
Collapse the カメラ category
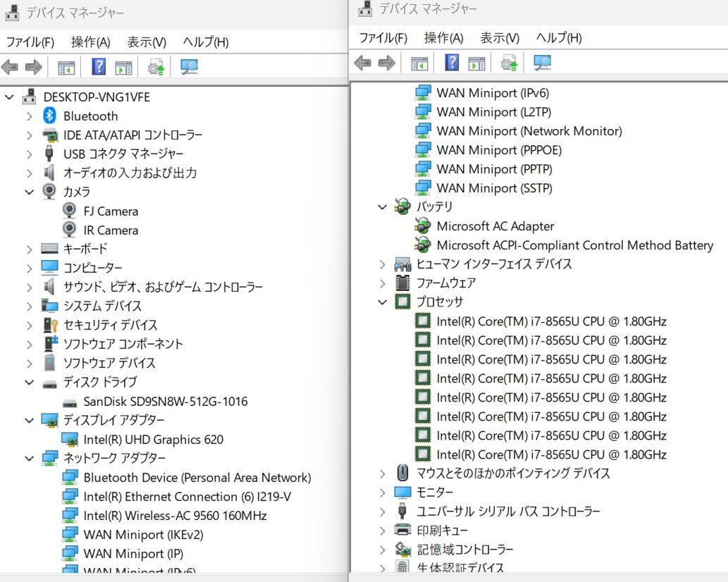29,192
